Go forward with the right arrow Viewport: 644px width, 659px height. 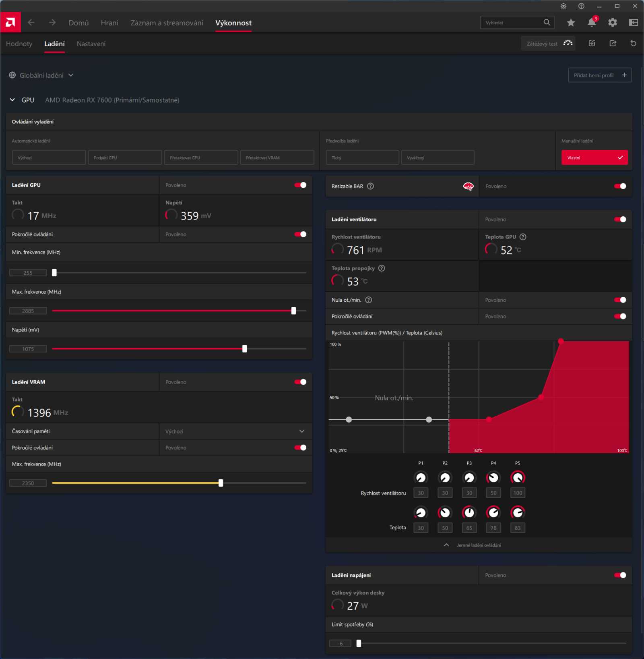point(52,23)
